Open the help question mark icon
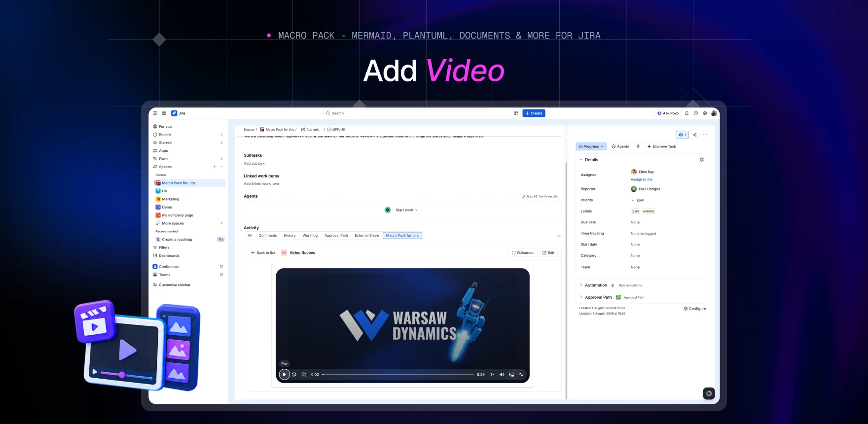This screenshot has height=424, width=868. (696, 113)
